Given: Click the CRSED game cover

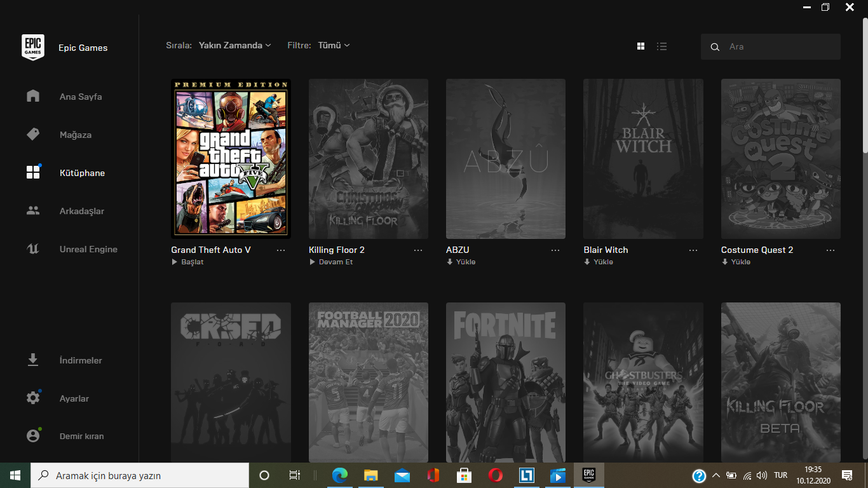Looking at the screenshot, I should pos(231,383).
